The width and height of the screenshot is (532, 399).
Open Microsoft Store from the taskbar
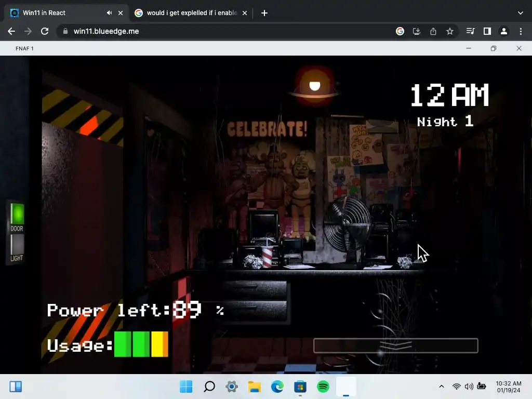tap(300, 387)
